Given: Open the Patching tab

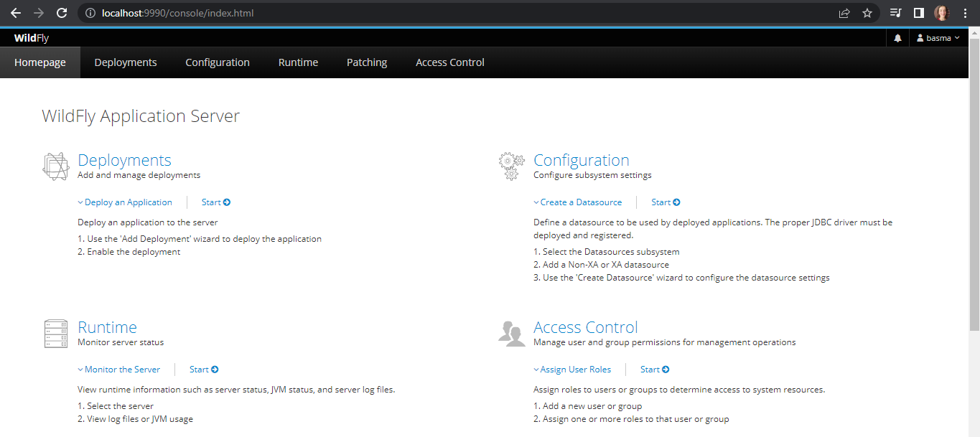Looking at the screenshot, I should pyautogui.click(x=367, y=62).
